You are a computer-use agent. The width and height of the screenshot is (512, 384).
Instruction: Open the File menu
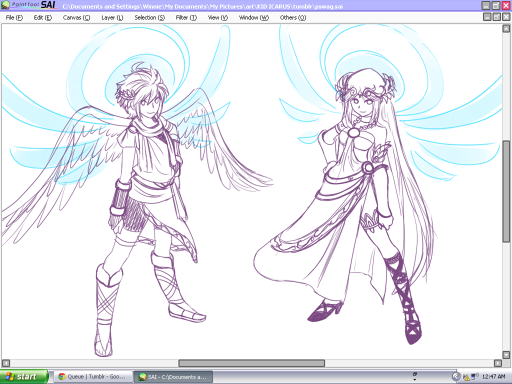tap(14, 18)
